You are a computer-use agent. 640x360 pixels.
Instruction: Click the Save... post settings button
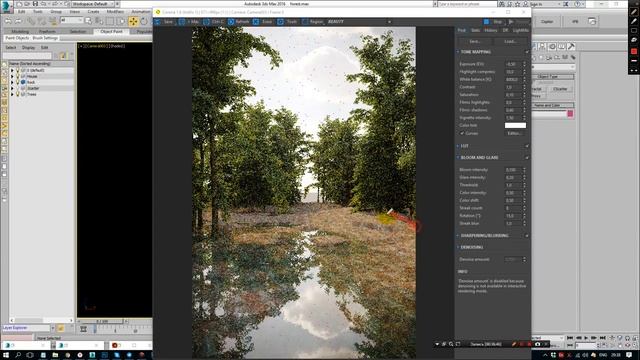coord(475,42)
